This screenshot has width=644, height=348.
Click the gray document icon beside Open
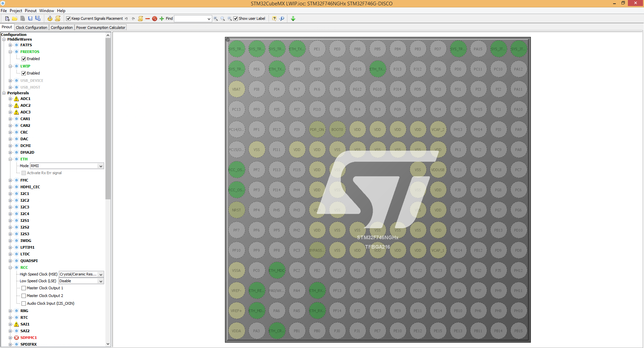coord(22,18)
